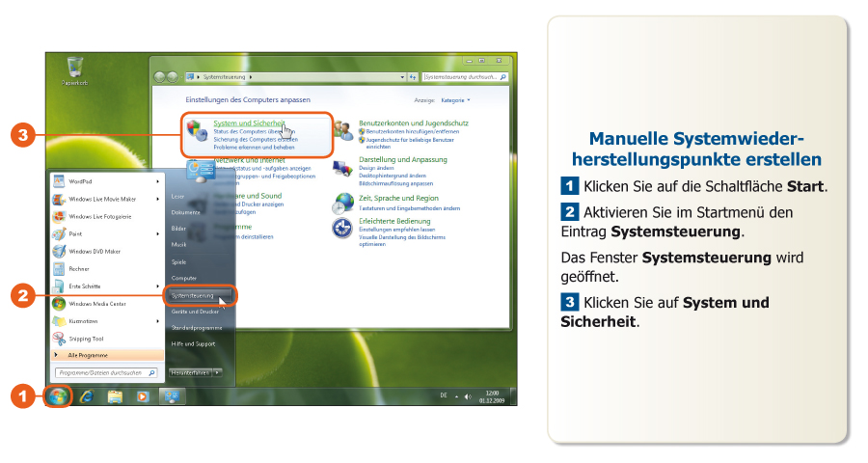The image size is (868, 463).
Task: Open the Papierkorb desktop icon
Action: [73, 68]
